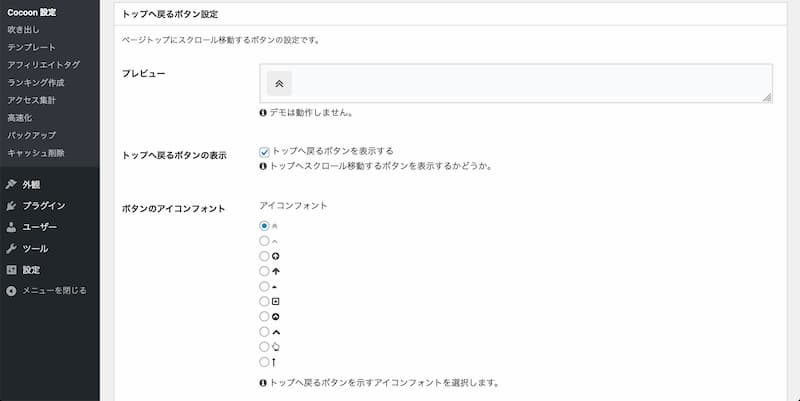The image size is (800, 401).
Task: Open Cocoon 設定 menu item
Action: pos(32,12)
